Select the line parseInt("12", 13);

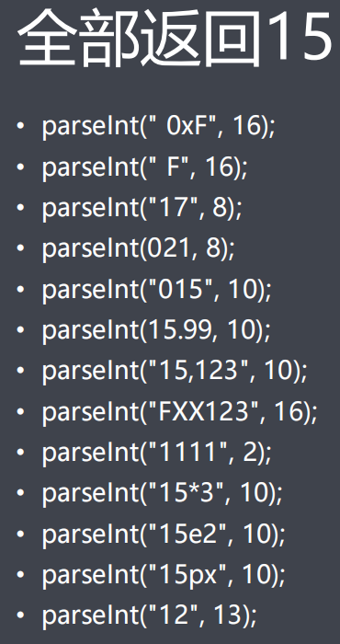149,615
